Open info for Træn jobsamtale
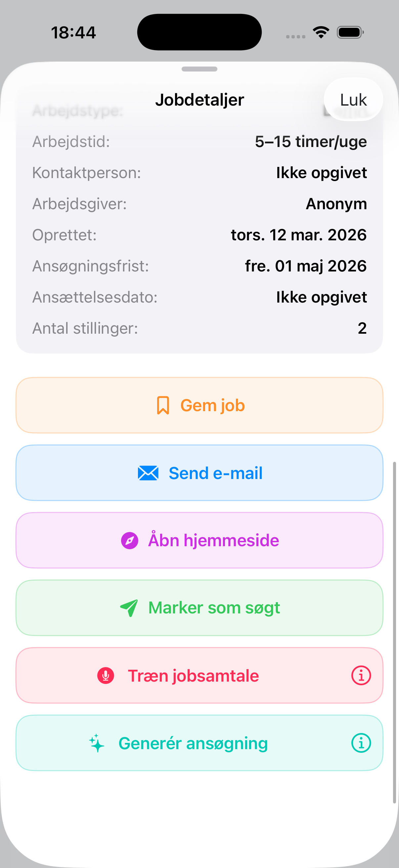 (361, 676)
